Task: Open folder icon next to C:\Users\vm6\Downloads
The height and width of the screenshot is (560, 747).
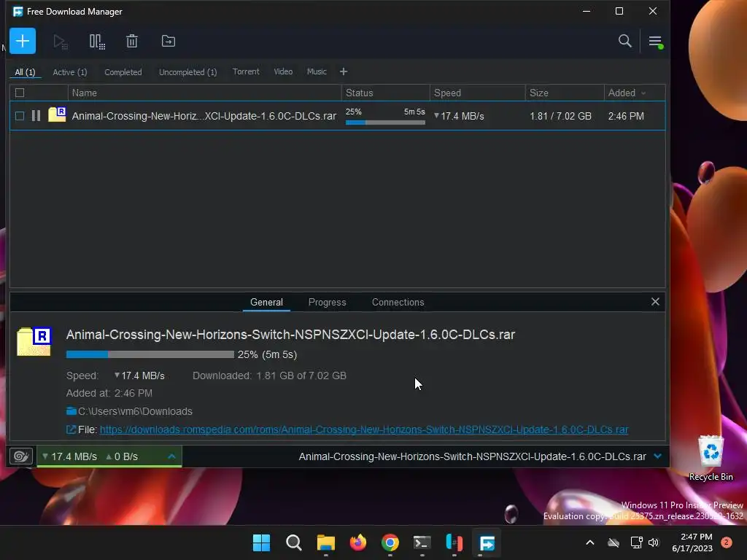Action: pyautogui.click(x=71, y=411)
